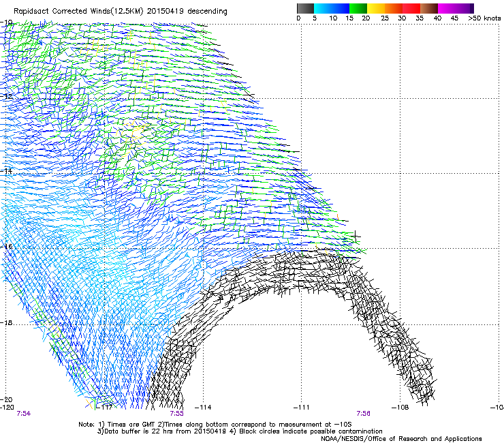
Task: Click the '25' legend scale label
Action: click(384, 18)
